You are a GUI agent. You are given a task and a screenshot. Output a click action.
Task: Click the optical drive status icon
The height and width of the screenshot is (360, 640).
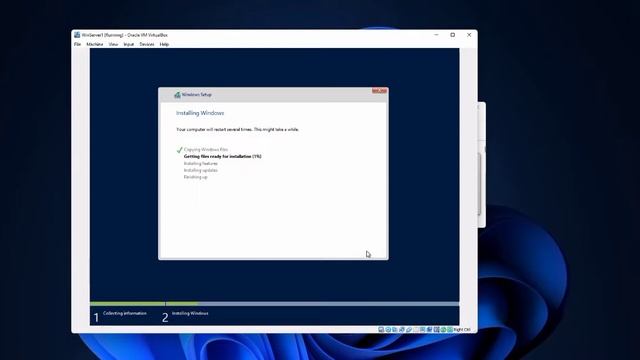(388, 329)
